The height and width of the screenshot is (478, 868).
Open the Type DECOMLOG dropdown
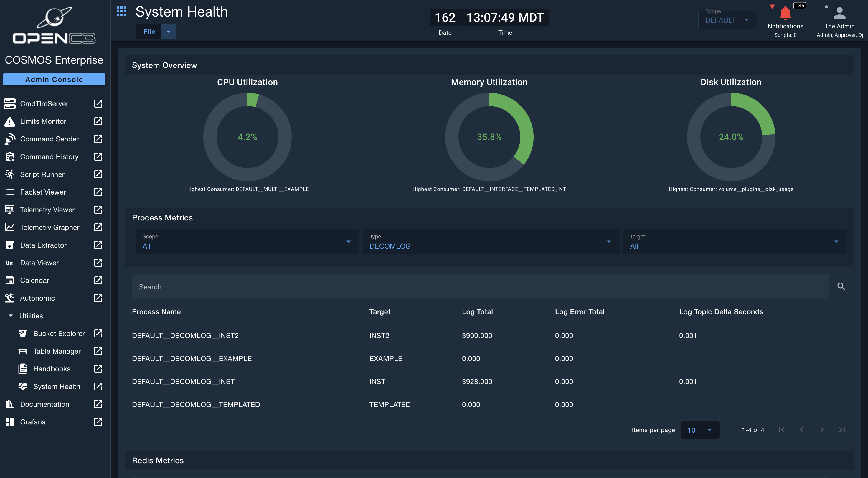tap(491, 241)
